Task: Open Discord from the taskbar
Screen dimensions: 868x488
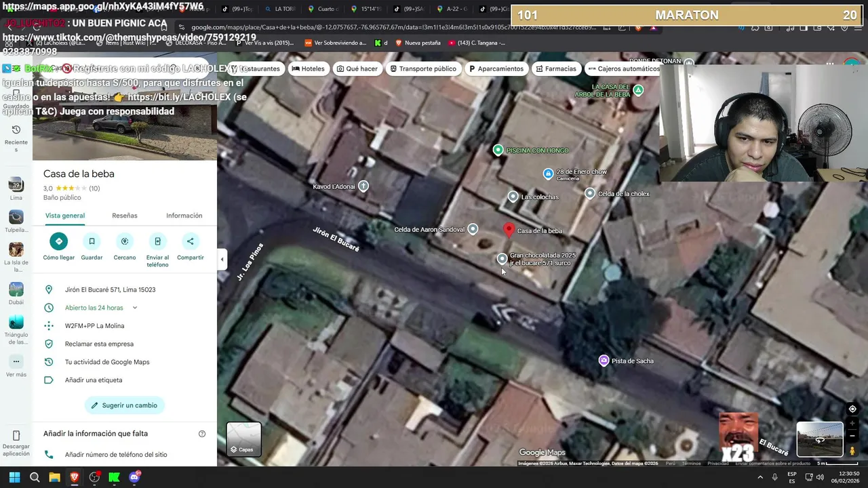Action: tap(134, 477)
